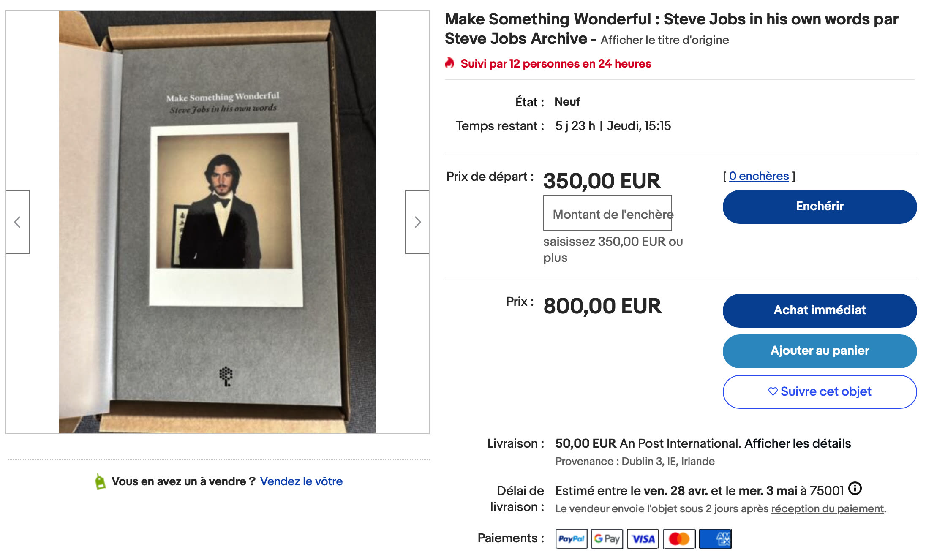The image size is (926, 560).
Task: Open Afficher les détails shipping link
Action: pyautogui.click(x=797, y=443)
